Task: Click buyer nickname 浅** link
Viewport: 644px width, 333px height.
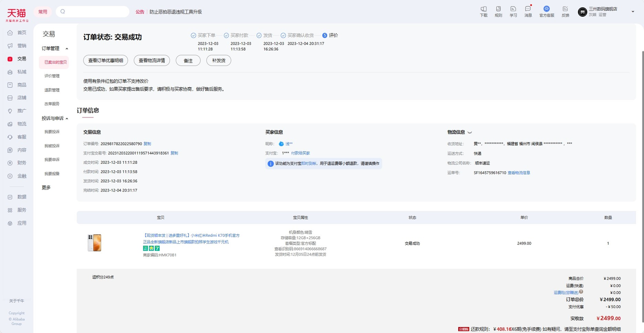Action: point(289,144)
